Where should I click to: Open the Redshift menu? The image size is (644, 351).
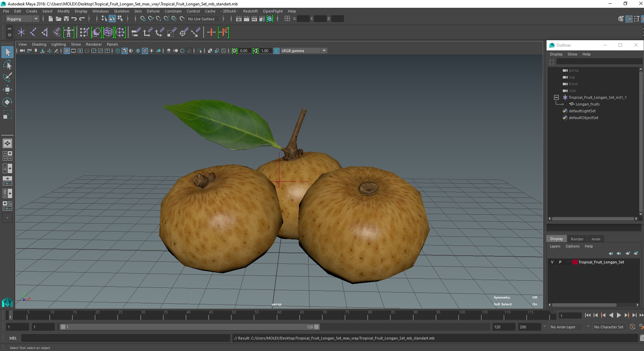(x=250, y=11)
